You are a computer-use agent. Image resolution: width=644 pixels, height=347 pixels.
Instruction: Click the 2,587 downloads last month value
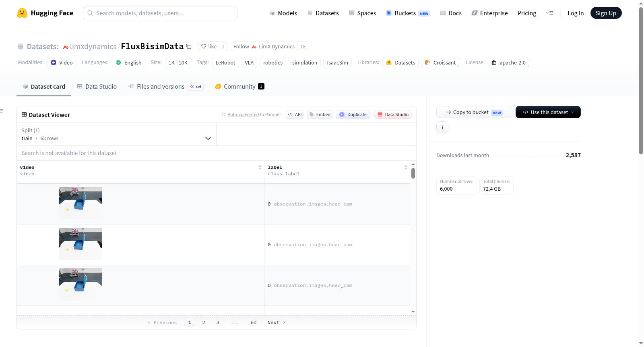pyautogui.click(x=573, y=155)
